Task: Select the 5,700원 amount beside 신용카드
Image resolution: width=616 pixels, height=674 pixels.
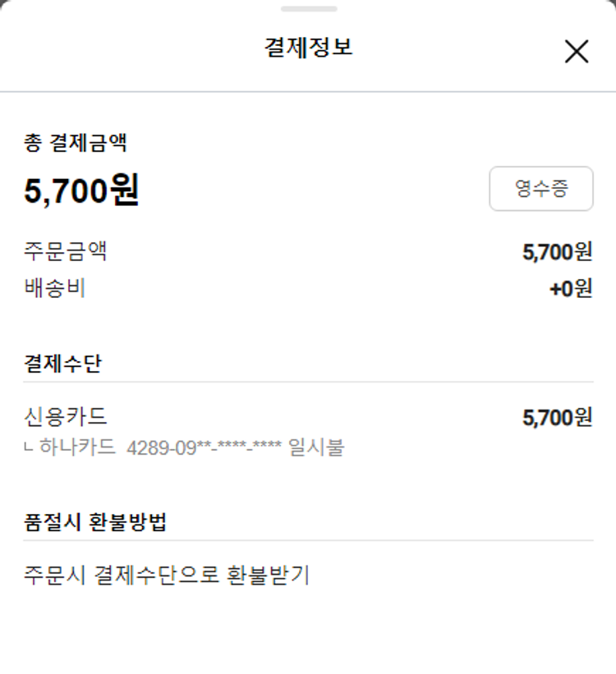Action: pos(557,418)
